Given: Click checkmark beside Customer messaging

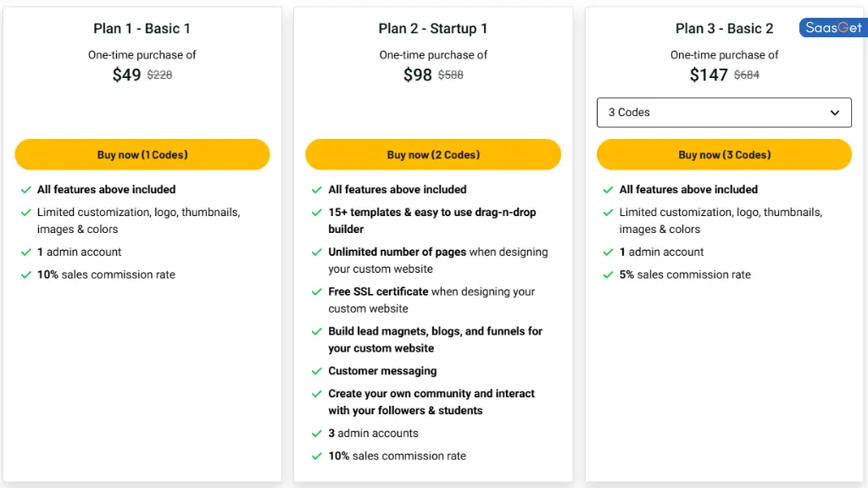Looking at the screenshot, I should tap(317, 371).
